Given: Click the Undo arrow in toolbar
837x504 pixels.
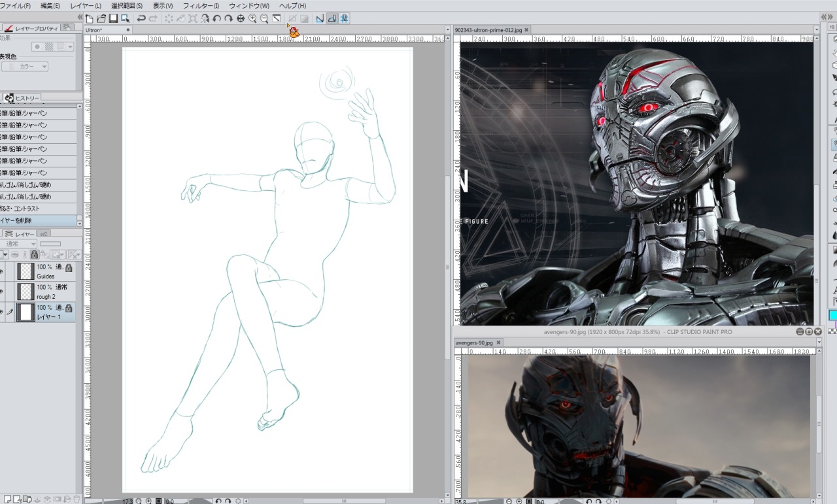Looking at the screenshot, I should point(141,19).
